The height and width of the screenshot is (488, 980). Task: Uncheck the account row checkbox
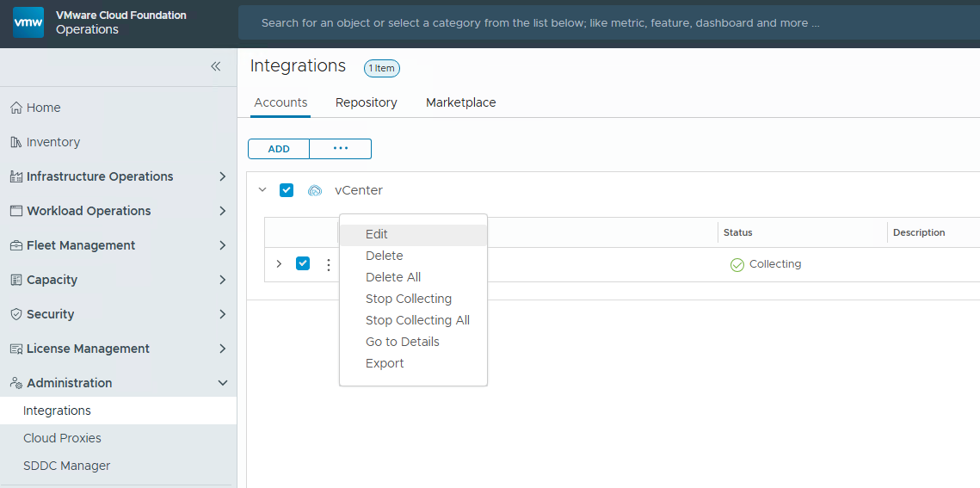pos(303,263)
